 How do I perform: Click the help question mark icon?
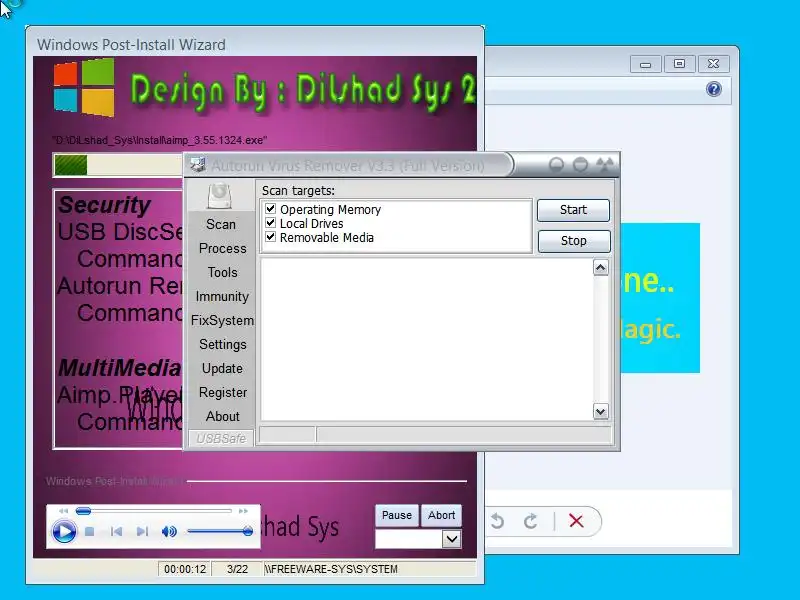coord(714,90)
